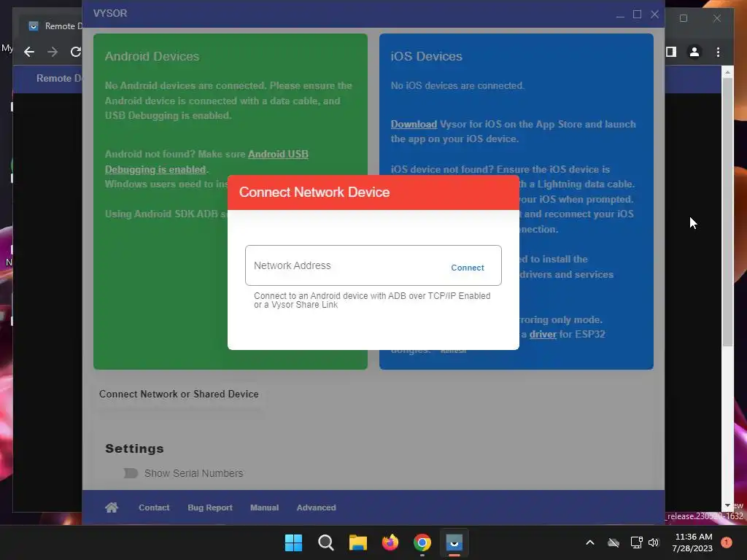Go forward in the Chrome window
This screenshot has width=747, height=560.
tap(53, 52)
